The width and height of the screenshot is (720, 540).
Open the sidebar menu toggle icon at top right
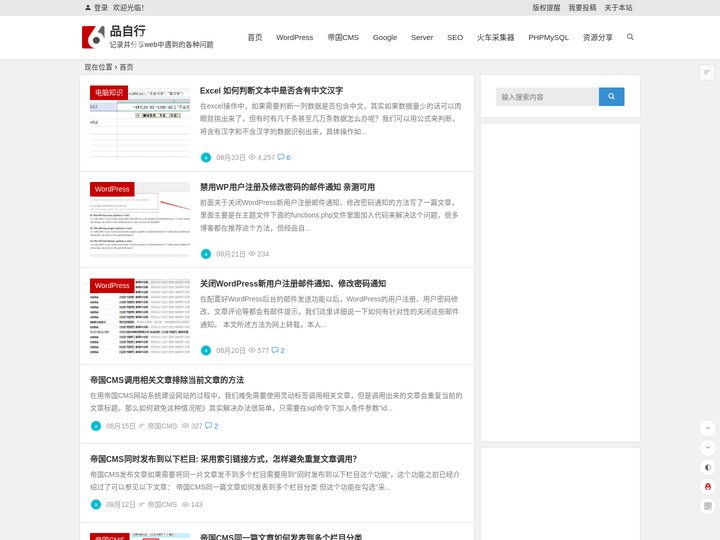(x=707, y=72)
